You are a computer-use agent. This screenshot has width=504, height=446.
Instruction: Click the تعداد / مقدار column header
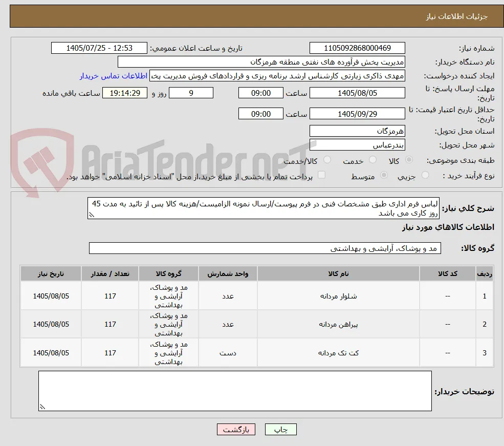(x=110, y=273)
